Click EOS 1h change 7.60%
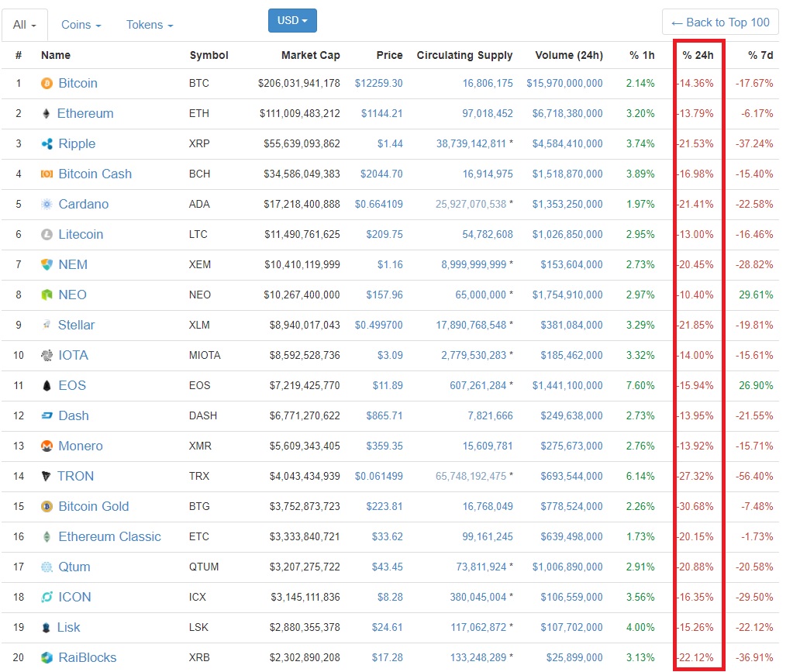800x672 pixels. (x=640, y=385)
